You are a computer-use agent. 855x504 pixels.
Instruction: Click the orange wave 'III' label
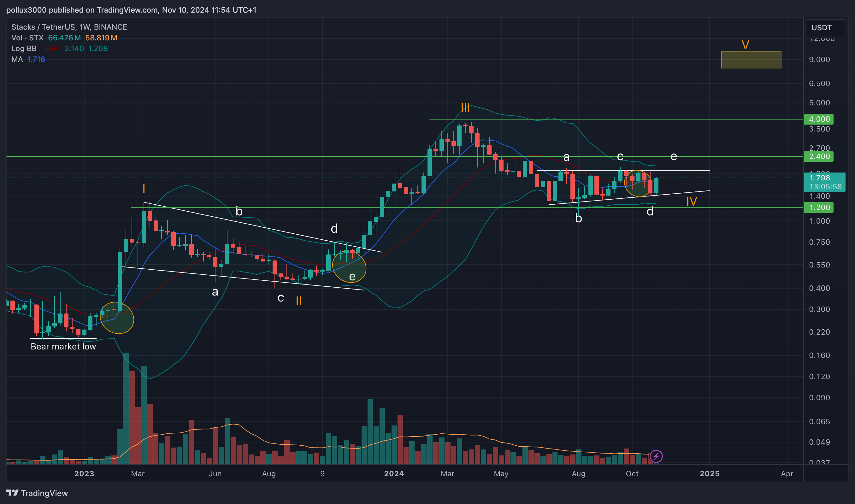point(465,108)
